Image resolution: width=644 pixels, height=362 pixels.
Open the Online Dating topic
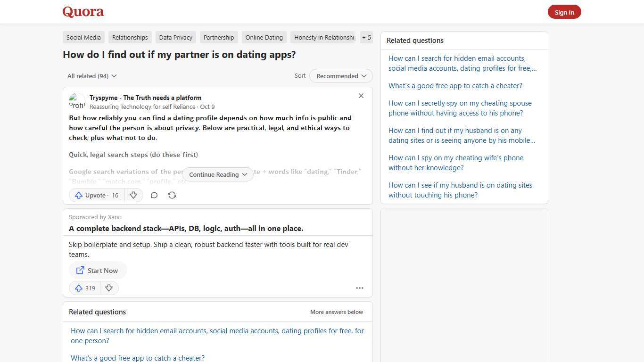(264, 37)
